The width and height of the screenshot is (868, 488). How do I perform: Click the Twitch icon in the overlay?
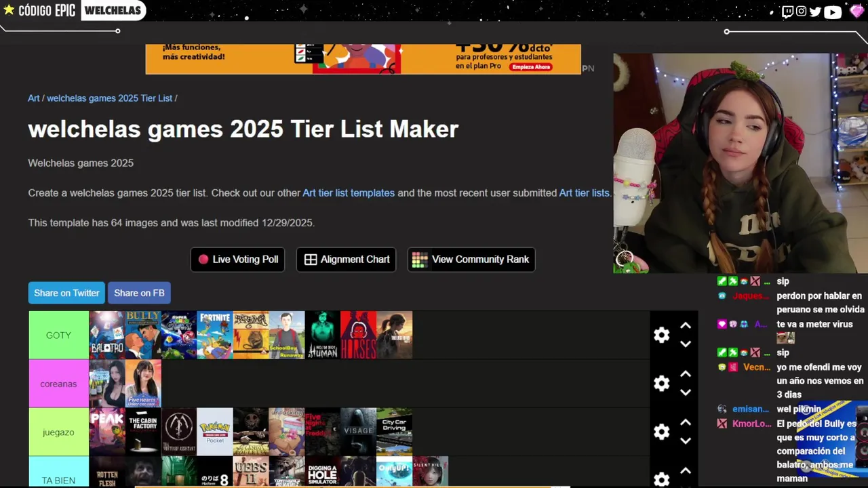tap(787, 12)
